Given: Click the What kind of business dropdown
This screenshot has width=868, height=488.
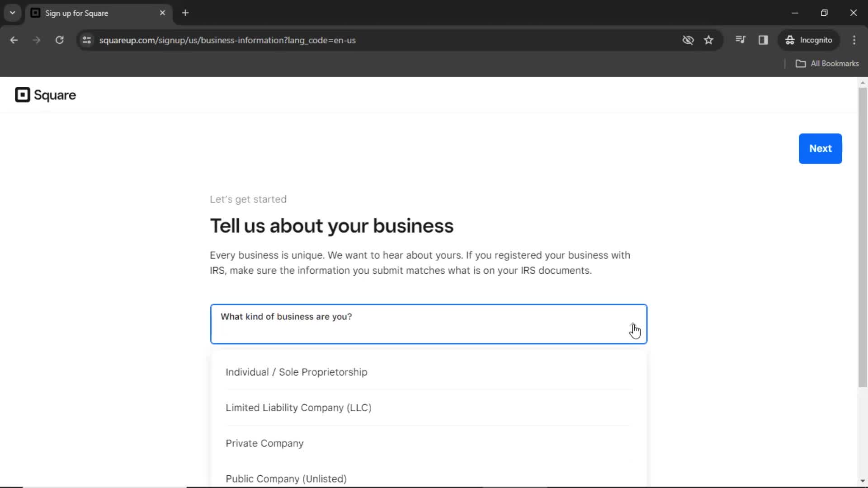Looking at the screenshot, I should pos(429,324).
